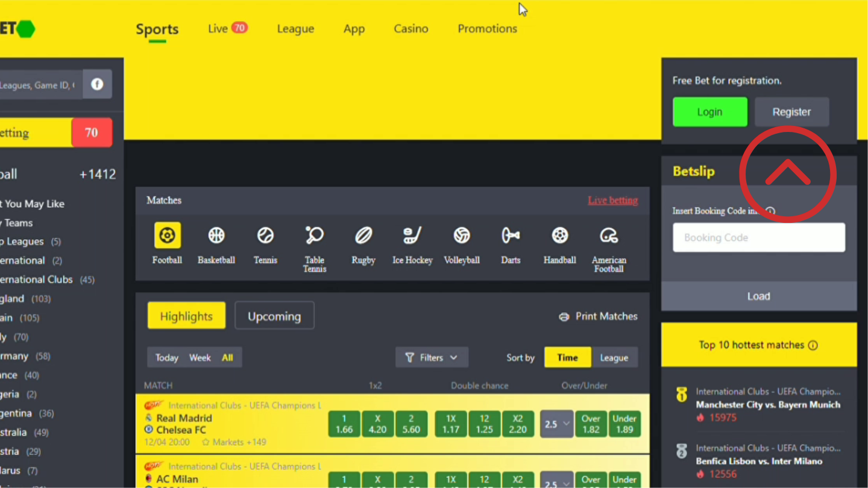Image resolution: width=868 pixels, height=488 pixels.
Task: Open the Top Leagues (5) entry
Action: click(x=31, y=242)
